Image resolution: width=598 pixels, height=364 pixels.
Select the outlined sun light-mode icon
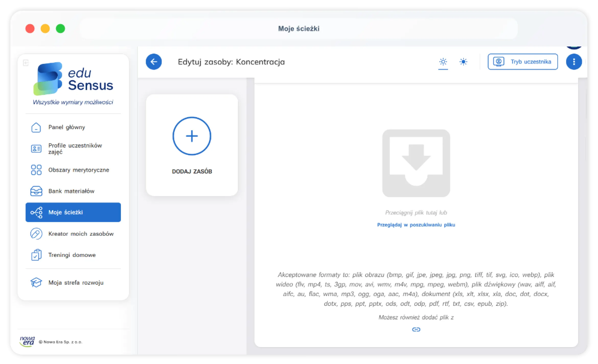coord(443,62)
